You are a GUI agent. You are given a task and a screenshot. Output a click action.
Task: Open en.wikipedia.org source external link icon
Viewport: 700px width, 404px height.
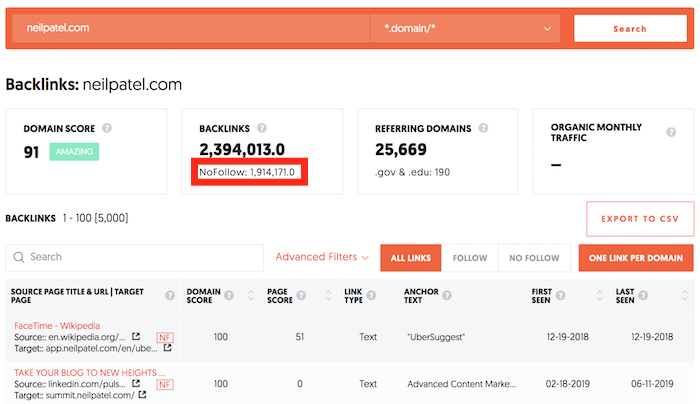(136, 336)
